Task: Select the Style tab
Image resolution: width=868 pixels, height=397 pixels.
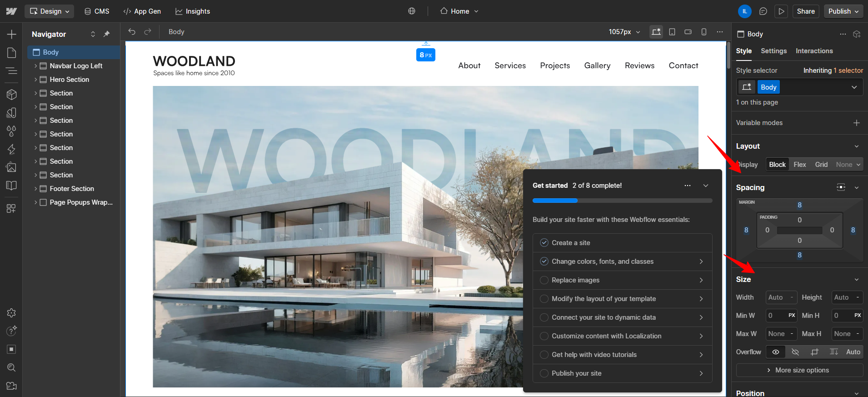Action: 744,51
